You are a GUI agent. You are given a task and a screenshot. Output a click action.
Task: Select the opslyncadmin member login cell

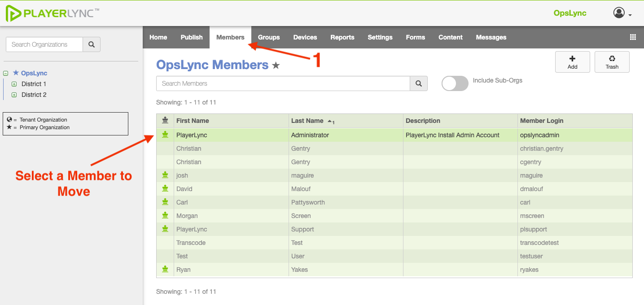tap(575, 135)
